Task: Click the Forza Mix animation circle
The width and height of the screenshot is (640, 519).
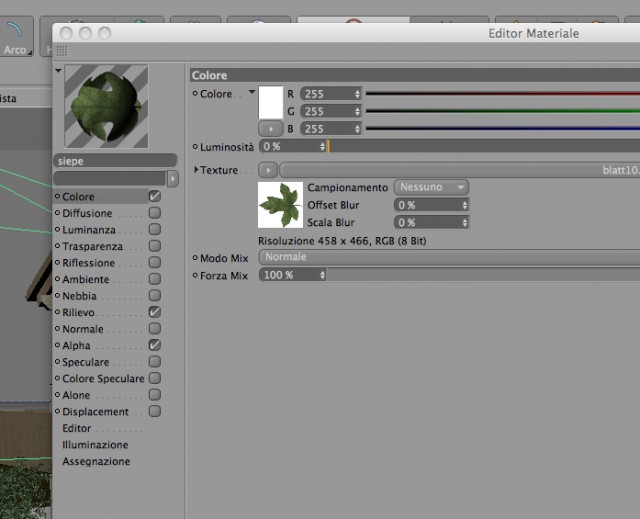Action: [x=195, y=275]
